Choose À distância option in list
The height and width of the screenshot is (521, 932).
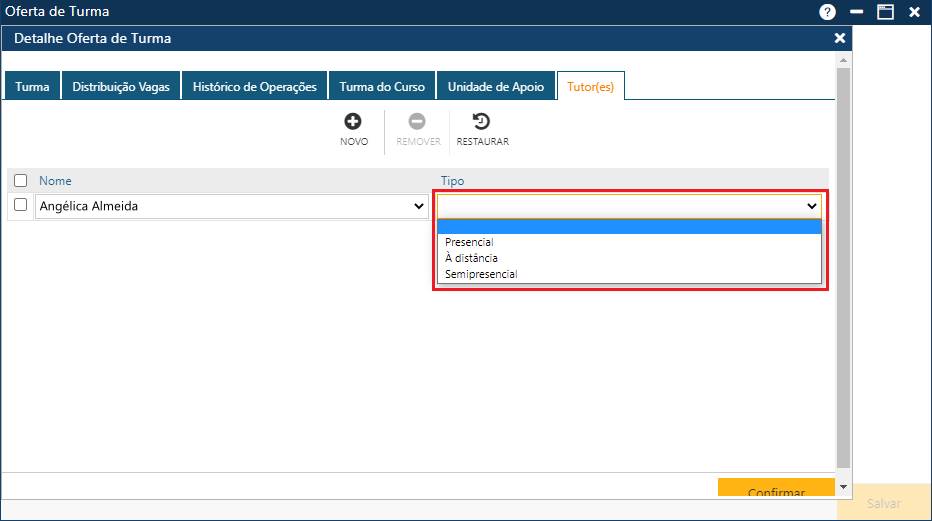[x=471, y=258]
